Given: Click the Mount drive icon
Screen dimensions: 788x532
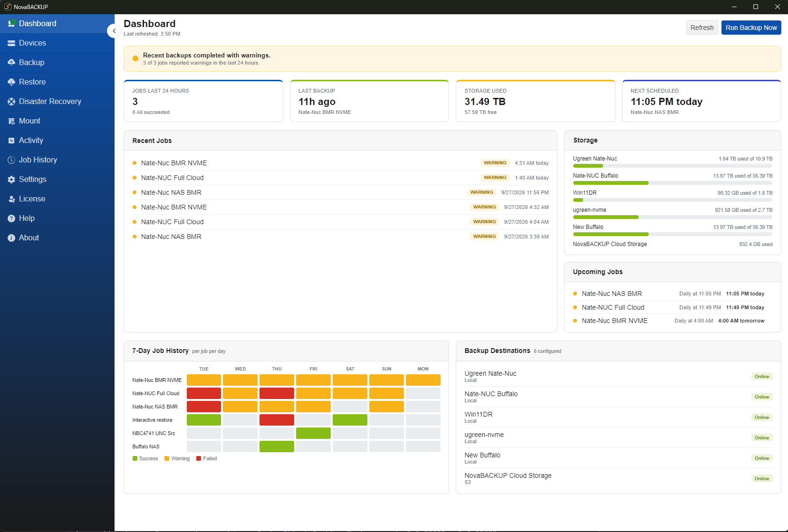Looking at the screenshot, I should point(11,121).
